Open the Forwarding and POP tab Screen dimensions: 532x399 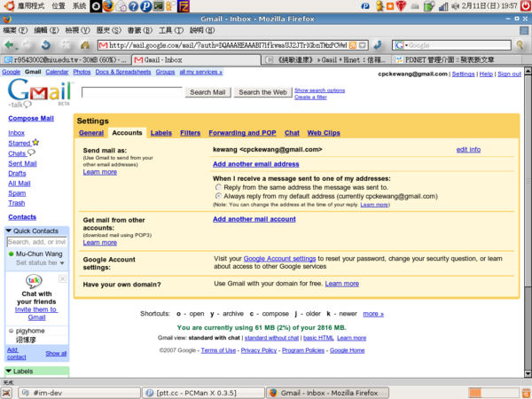pyautogui.click(x=242, y=133)
